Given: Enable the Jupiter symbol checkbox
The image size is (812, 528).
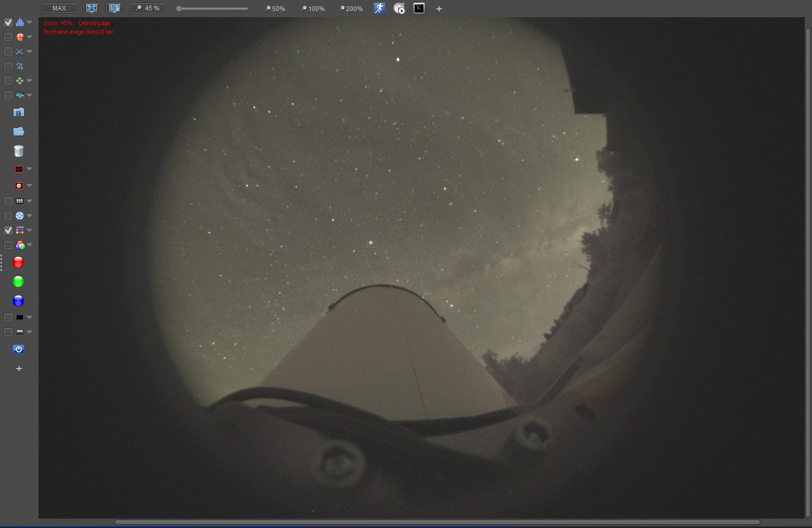Looking at the screenshot, I should (8, 66).
